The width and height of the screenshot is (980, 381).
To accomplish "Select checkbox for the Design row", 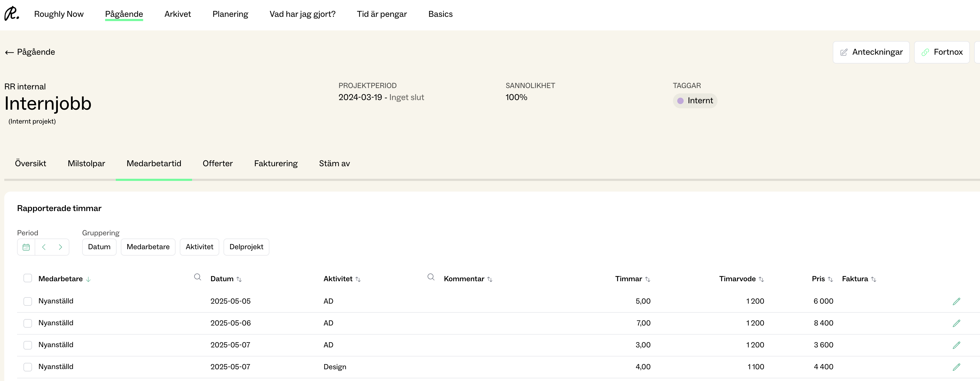I will click(x=28, y=367).
